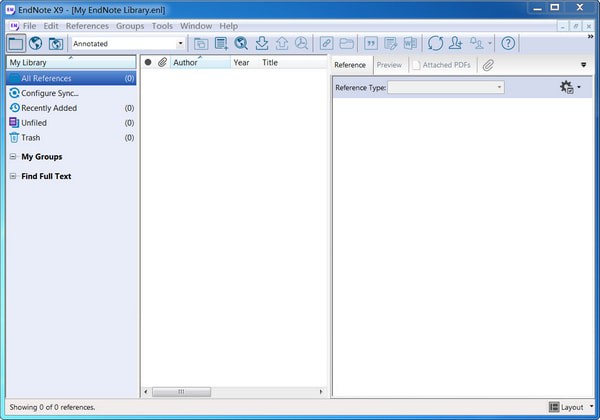Collapse the My Groups section
Viewport: 600px width, 420px height.
[12, 157]
